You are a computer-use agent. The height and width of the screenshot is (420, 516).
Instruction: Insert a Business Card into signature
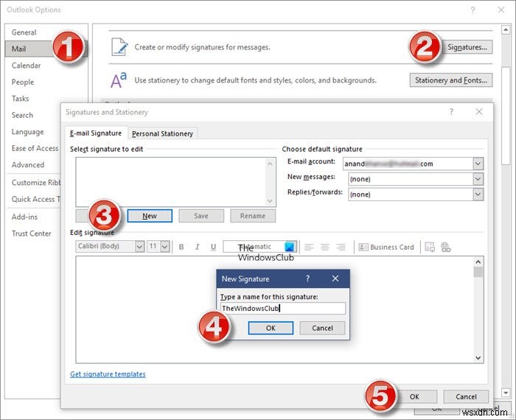(386, 247)
